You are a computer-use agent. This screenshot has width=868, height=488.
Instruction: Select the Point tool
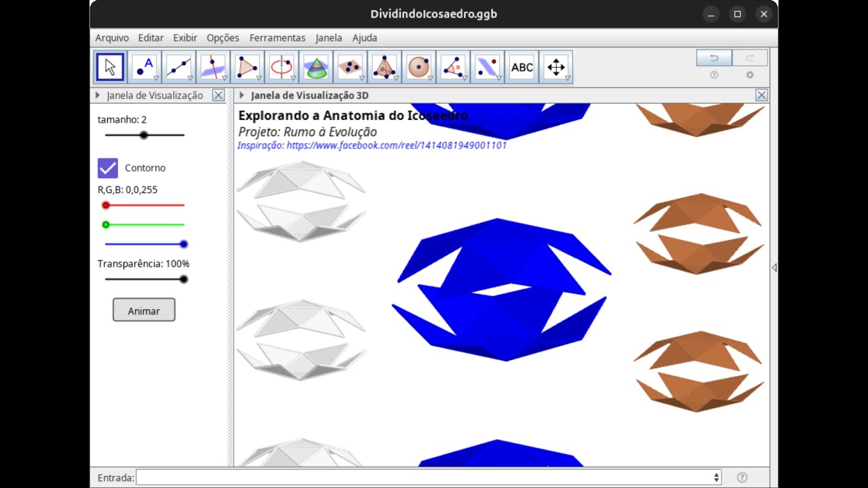[144, 67]
